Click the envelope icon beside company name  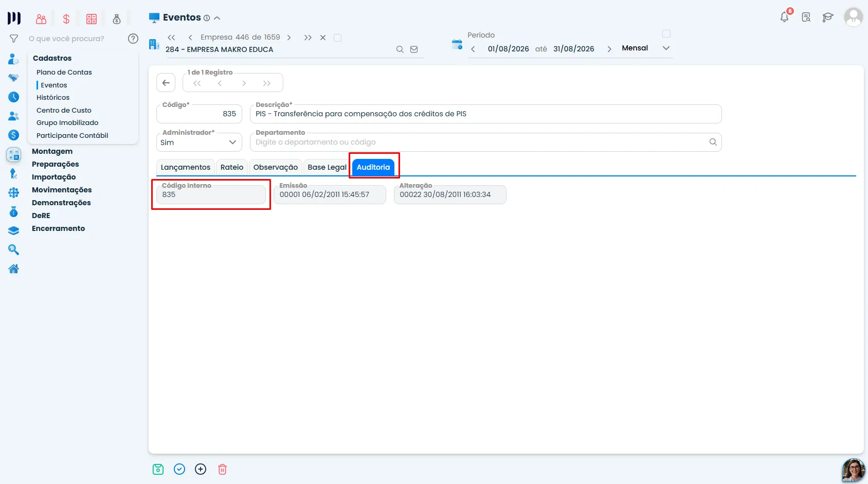pos(414,49)
